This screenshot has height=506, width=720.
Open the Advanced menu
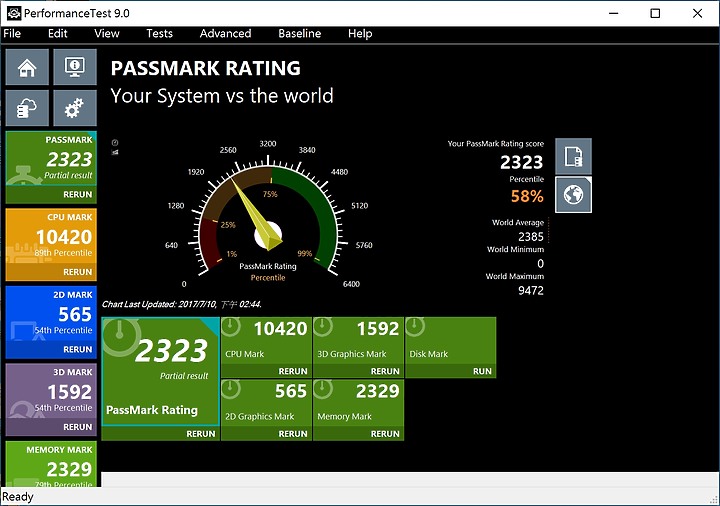(225, 34)
